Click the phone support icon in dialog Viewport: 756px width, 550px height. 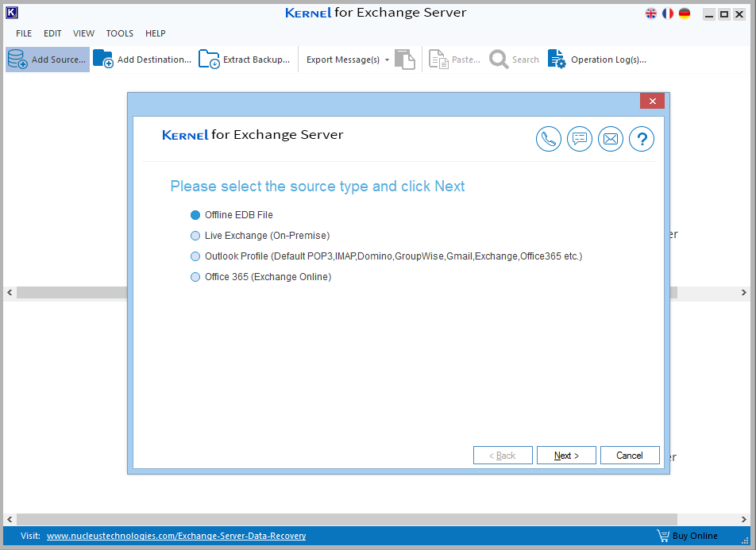[549, 139]
